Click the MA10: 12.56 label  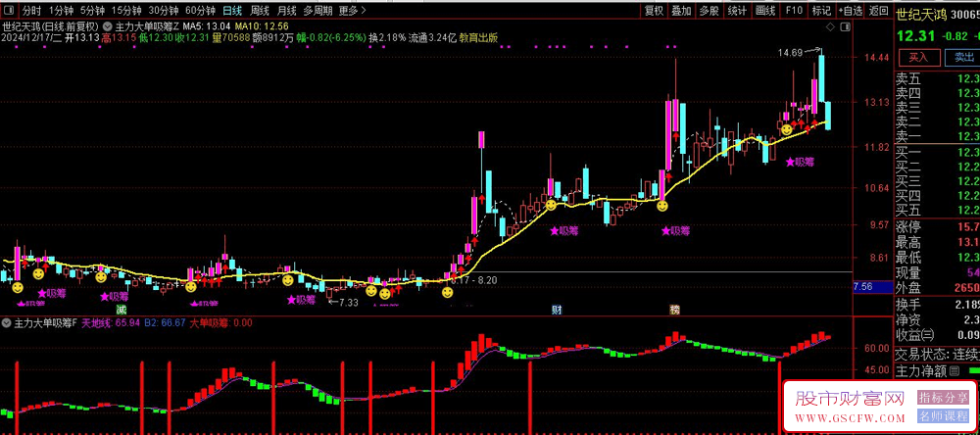point(262,26)
